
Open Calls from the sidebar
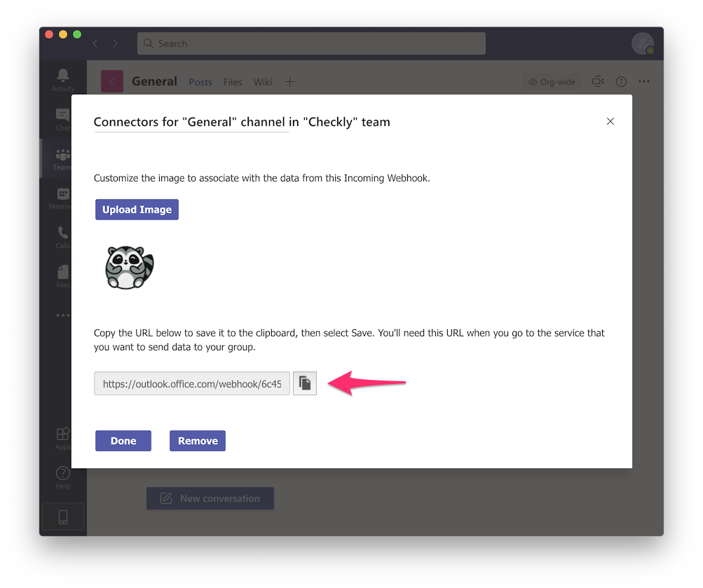[x=63, y=236]
